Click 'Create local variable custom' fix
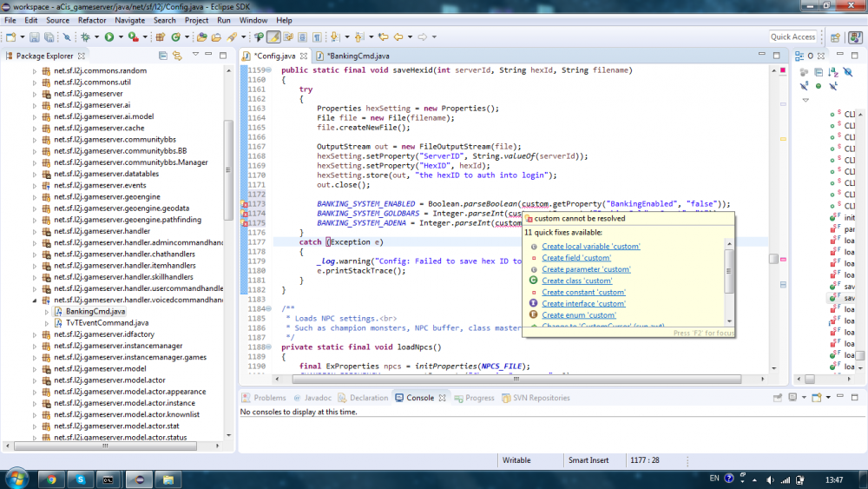 coord(590,247)
